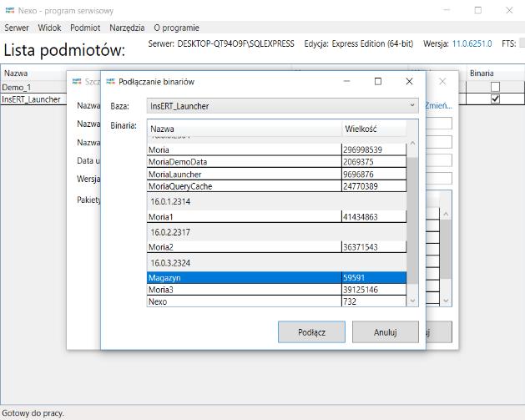525x420 pixels.
Task: Click scroll up arrow in background package list
Action: pyautogui.click(x=446, y=214)
